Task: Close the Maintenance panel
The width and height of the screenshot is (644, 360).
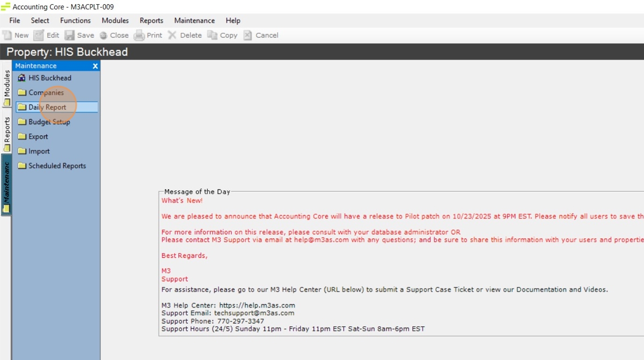Action: tap(95, 66)
